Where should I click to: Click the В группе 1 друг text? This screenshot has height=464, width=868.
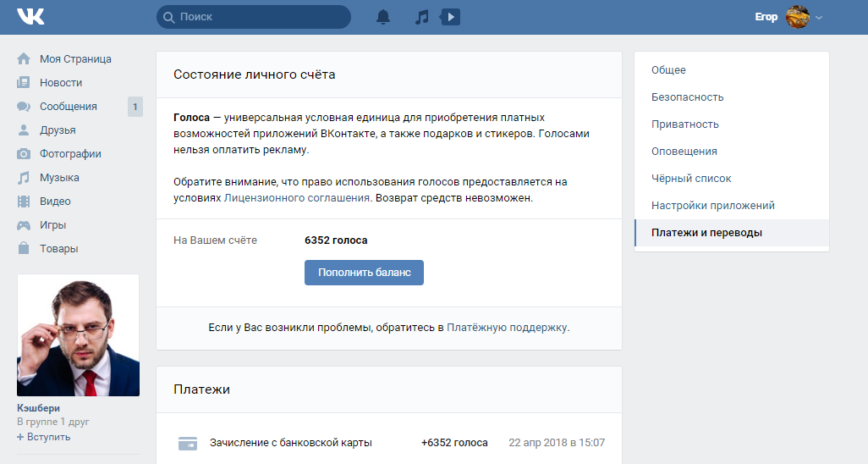click(53, 422)
